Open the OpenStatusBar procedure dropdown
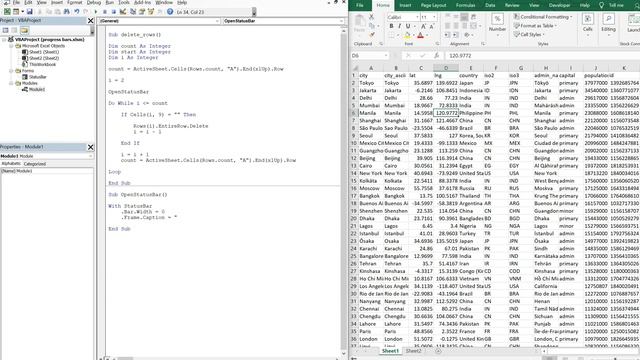640x360 pixels. point(341,21)
